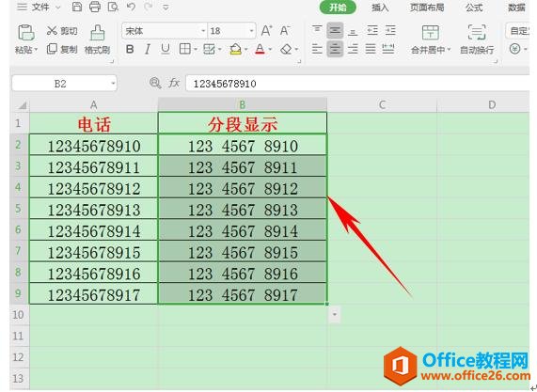Image resolution: width=537 pixels, height=392 pixels.
Task: Select column A header
Action: pyautogui.click(x=93, y=105)
